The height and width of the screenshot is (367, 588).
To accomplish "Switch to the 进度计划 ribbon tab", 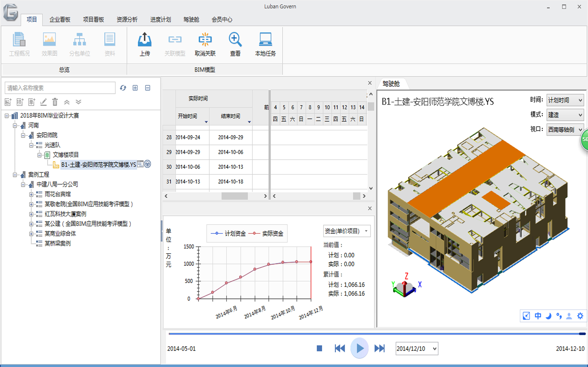I will [x=160, y=19].
